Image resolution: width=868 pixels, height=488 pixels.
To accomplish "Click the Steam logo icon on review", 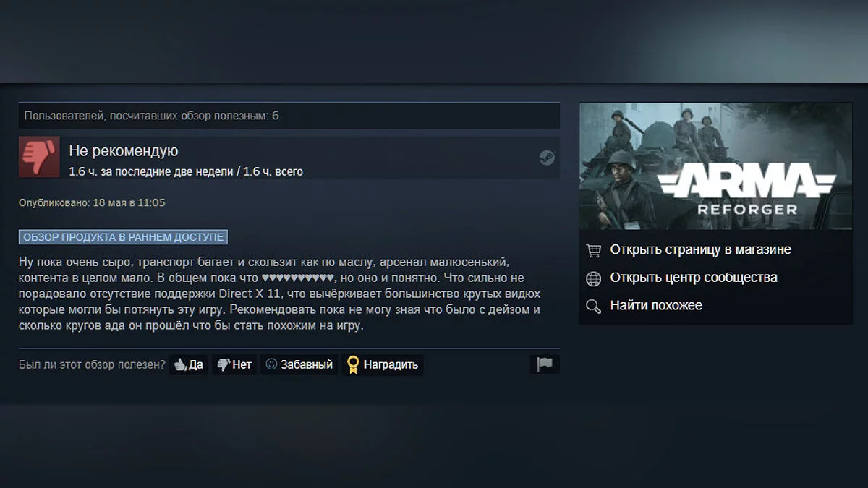I will [x=546, y=158].
